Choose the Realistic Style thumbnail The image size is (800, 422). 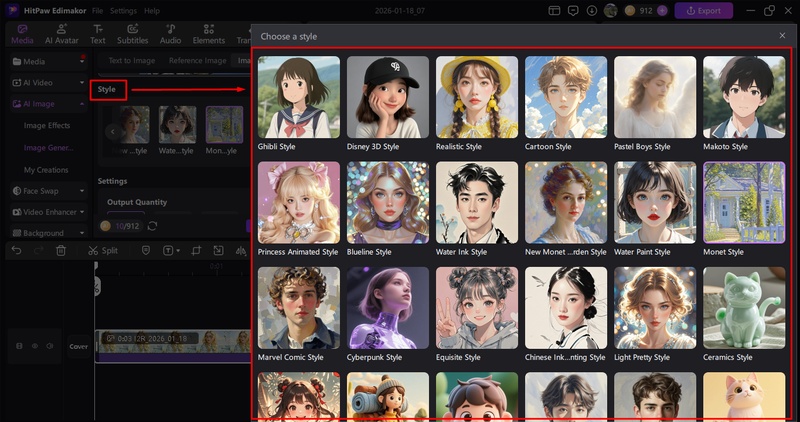click(x=477, y=97)
